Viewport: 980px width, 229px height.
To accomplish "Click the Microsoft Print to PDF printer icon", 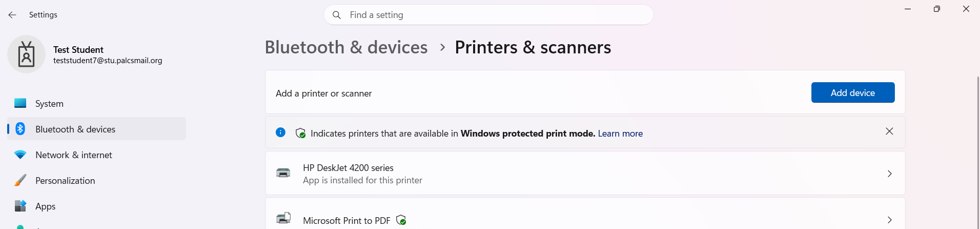I will click(283, 218).
